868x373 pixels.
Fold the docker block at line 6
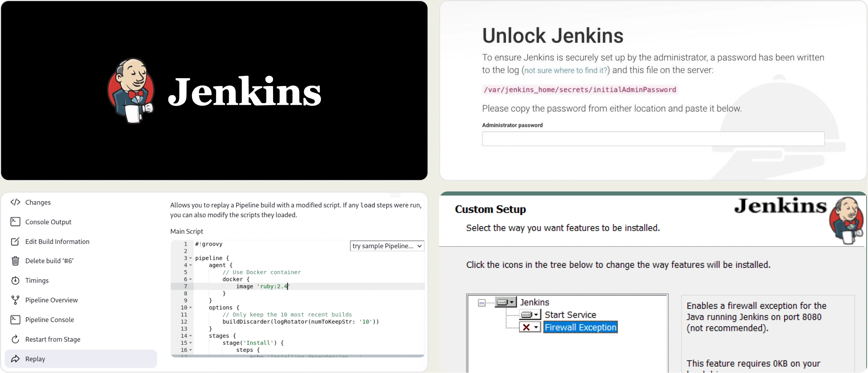(x=191, y=279)
